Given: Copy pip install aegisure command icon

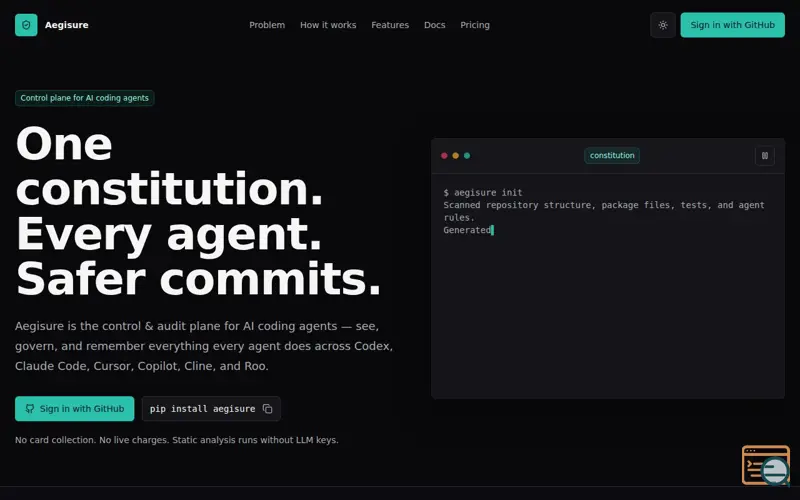Looking at the screenshot, I should (x=267, y=409).
